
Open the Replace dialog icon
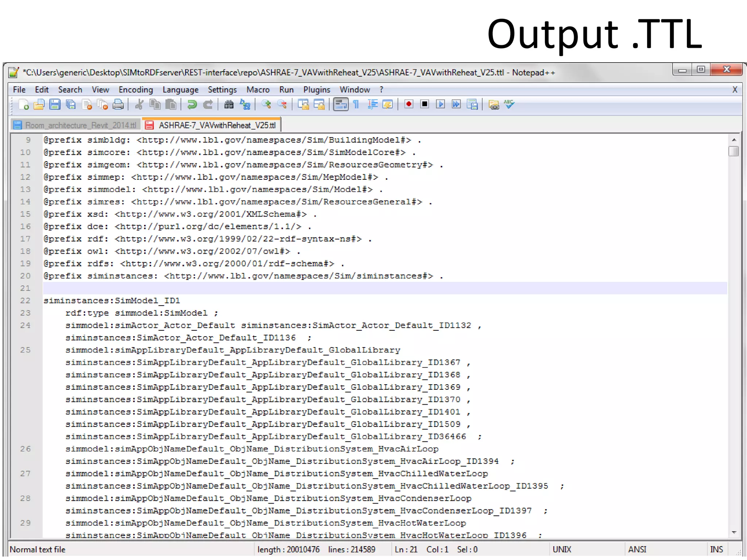click(x=245, y=105)
